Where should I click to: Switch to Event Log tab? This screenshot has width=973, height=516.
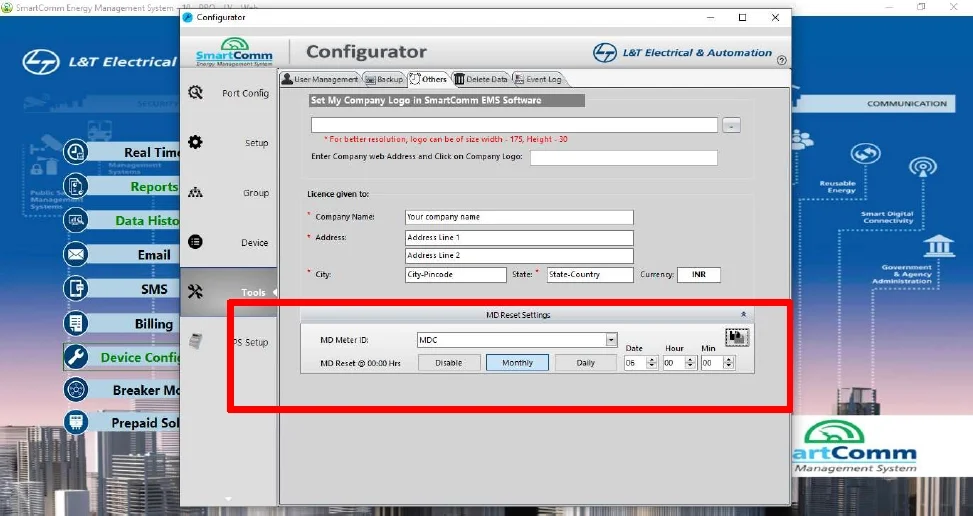(x=539, y=79)
